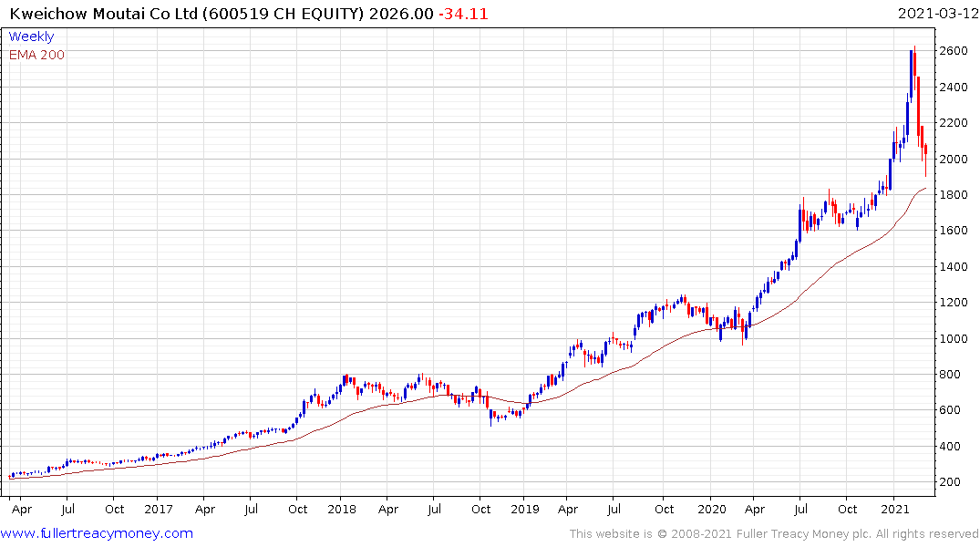
Task: Click the 400 price axis label
Action: [x=950, y=446]
